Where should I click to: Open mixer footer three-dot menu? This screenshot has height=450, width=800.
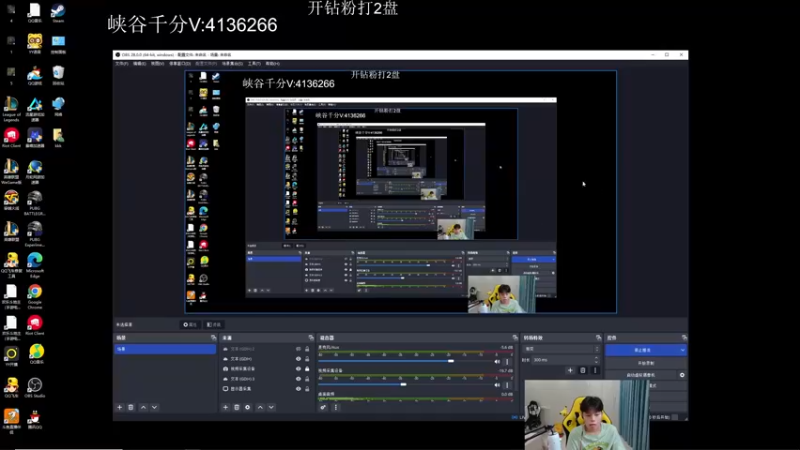click(335, 407)
